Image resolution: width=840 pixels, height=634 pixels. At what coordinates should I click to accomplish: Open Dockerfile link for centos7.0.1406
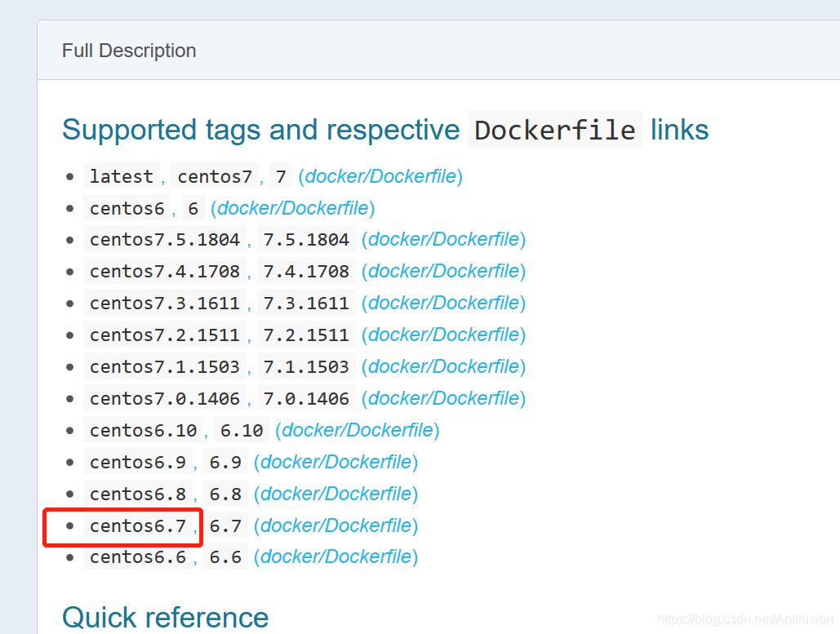[x=443, y=398]
